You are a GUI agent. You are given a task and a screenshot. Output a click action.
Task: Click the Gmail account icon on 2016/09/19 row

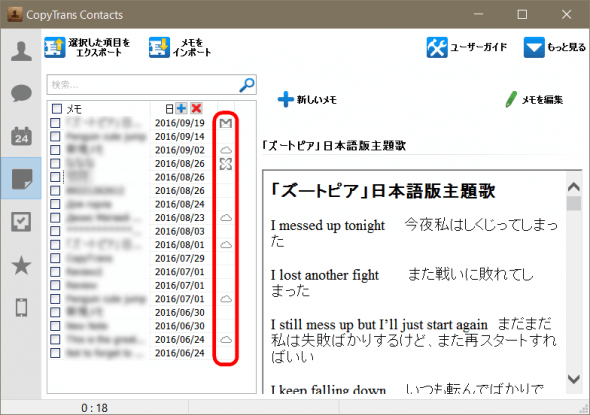[226, 123]
